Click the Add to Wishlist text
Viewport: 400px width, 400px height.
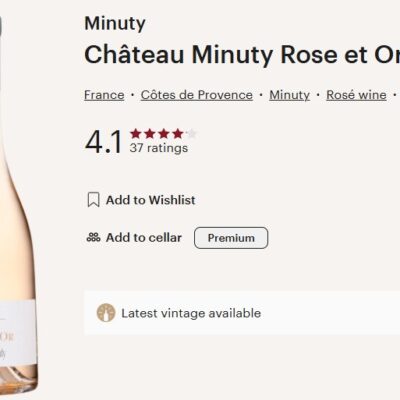coord(151,200)
